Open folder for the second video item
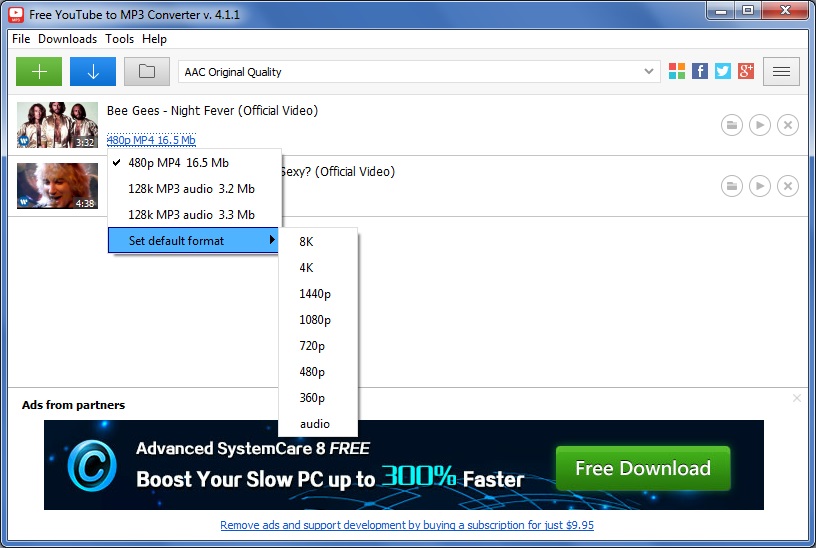Image resolution: width=816 pixels, height=548 pixels. [x=732, y=186]
